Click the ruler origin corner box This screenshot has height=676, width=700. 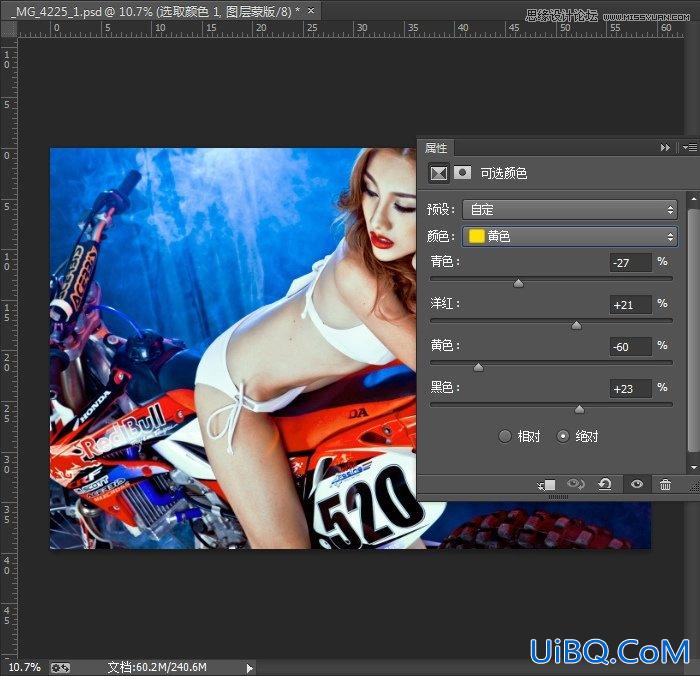click(8, 29)
